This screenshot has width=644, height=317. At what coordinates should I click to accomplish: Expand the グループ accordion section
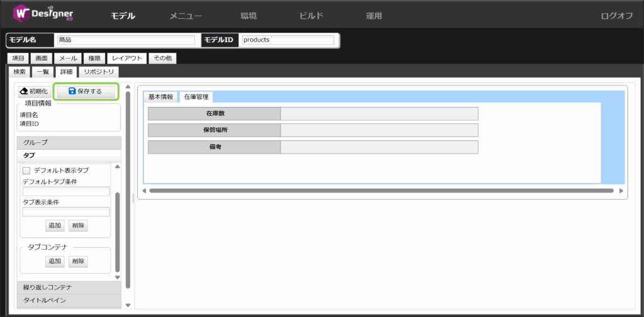point(68,143)
